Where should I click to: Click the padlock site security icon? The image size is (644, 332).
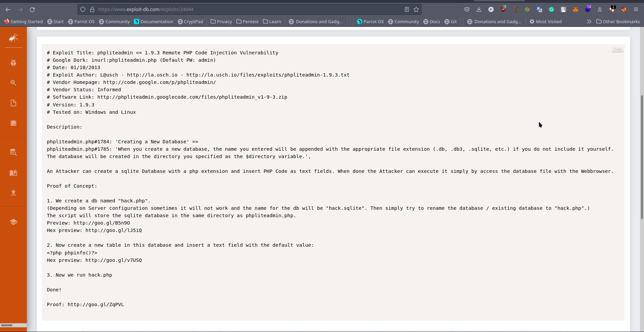[x=92, y=9]
